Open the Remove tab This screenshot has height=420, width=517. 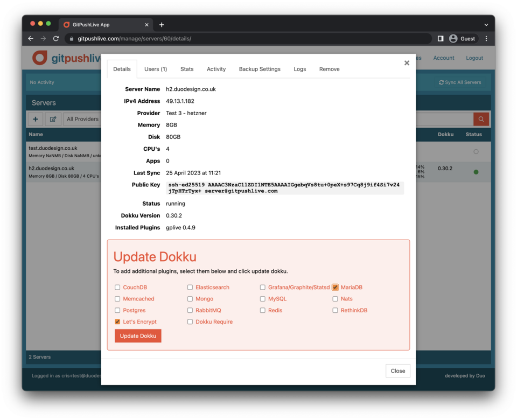coord(330,69)
